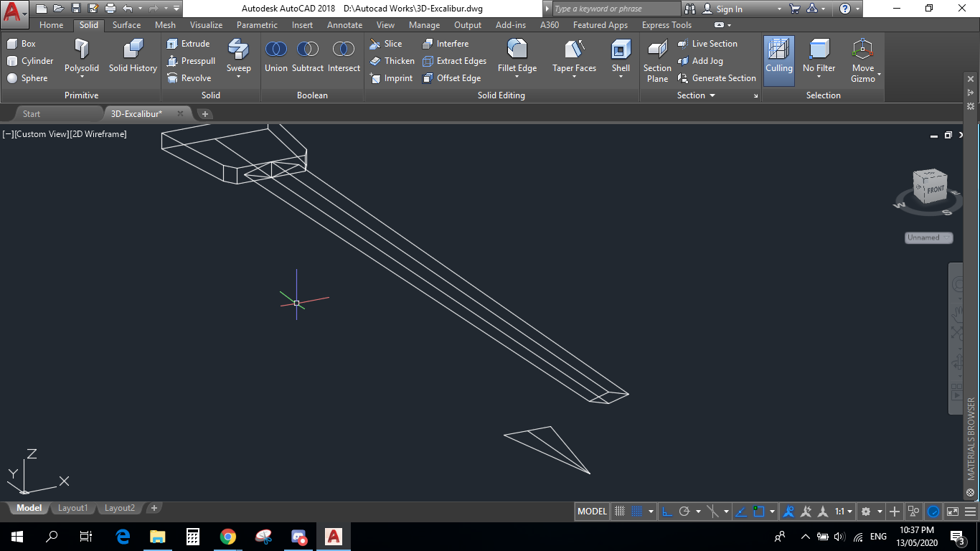This screenshot has width=980, height=551.
Task: Choose the Cylinder primitive tool
Action: pyautogui.click(x=30, y=61)
